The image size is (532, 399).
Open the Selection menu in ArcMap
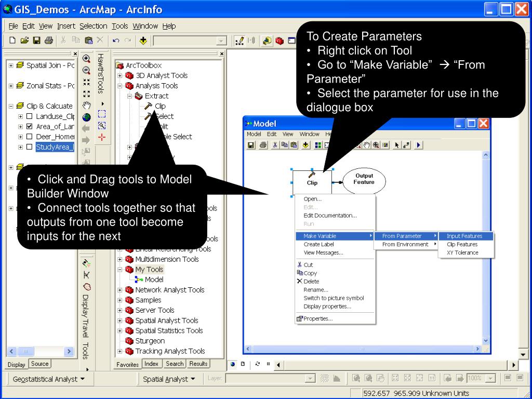[x=94, y=26]
